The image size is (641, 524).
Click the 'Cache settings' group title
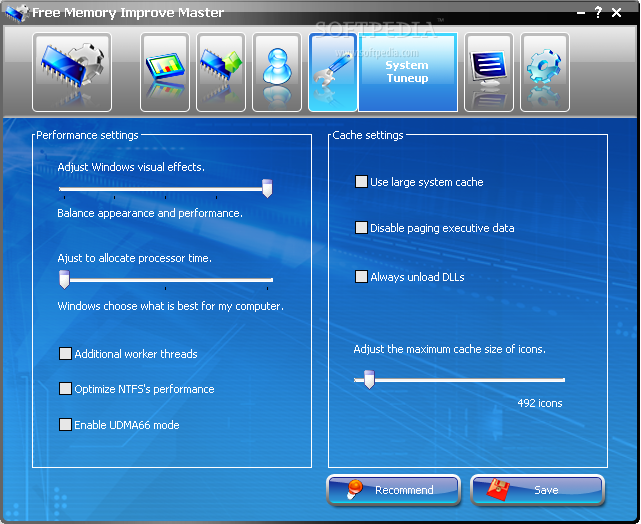point(368,135)
